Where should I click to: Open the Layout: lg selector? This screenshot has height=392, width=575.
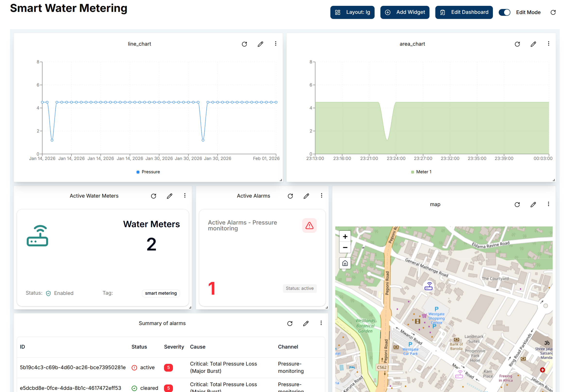point(352,12)
